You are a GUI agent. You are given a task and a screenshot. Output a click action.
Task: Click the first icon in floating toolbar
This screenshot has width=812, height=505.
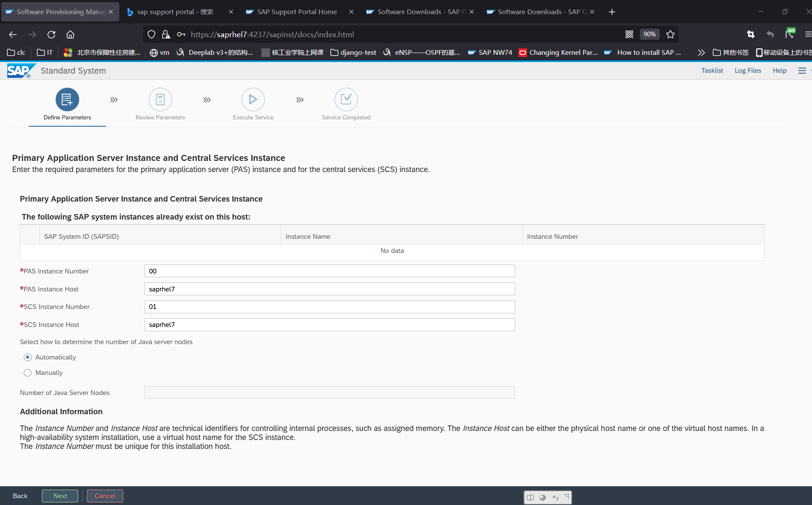point(530,497)
